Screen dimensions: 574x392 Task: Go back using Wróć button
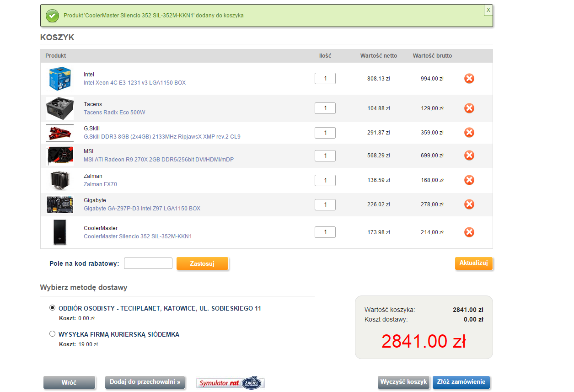[x=69, y=382]
